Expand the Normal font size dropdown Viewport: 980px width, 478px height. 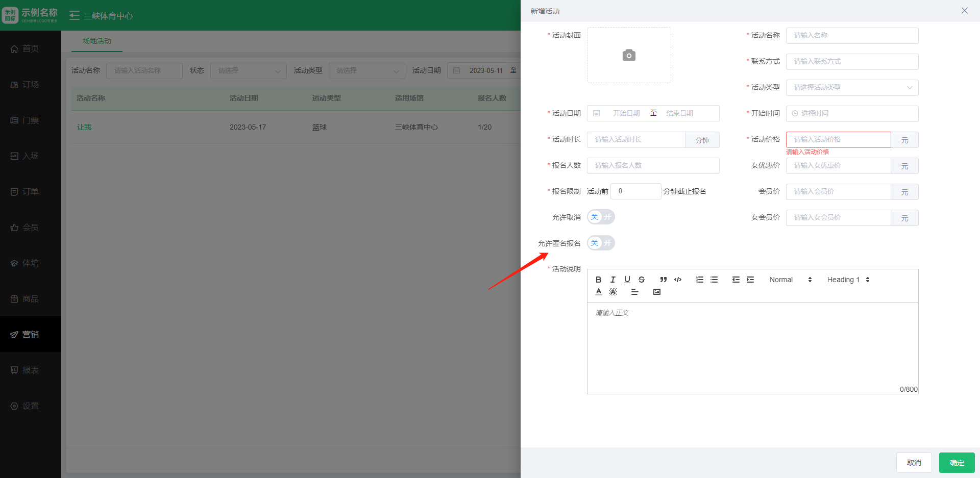coord(790,280)
